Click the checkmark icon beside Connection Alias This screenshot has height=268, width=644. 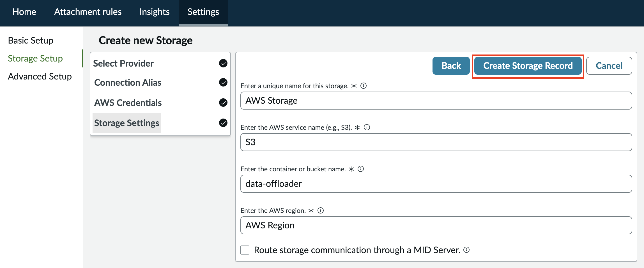pos(223,82)
